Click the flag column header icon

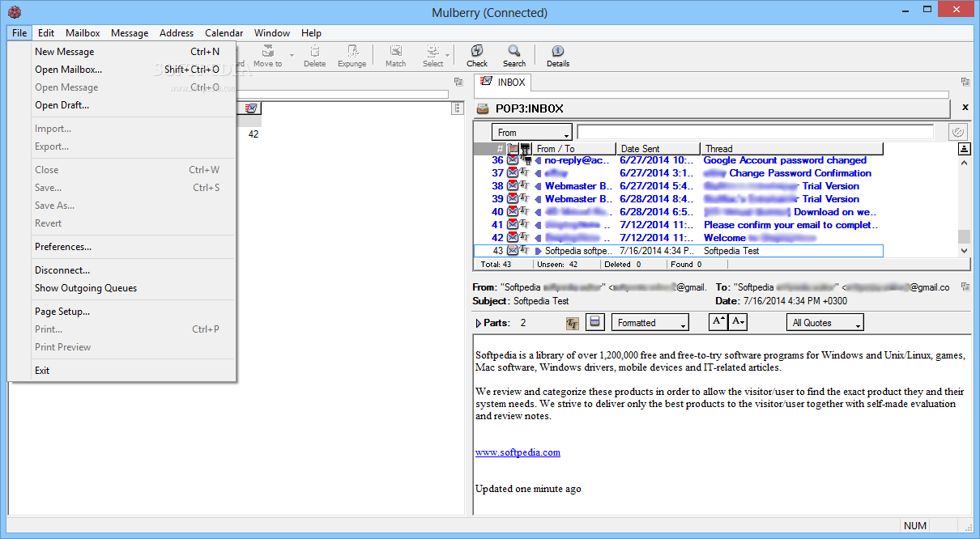tap(513, 149)
